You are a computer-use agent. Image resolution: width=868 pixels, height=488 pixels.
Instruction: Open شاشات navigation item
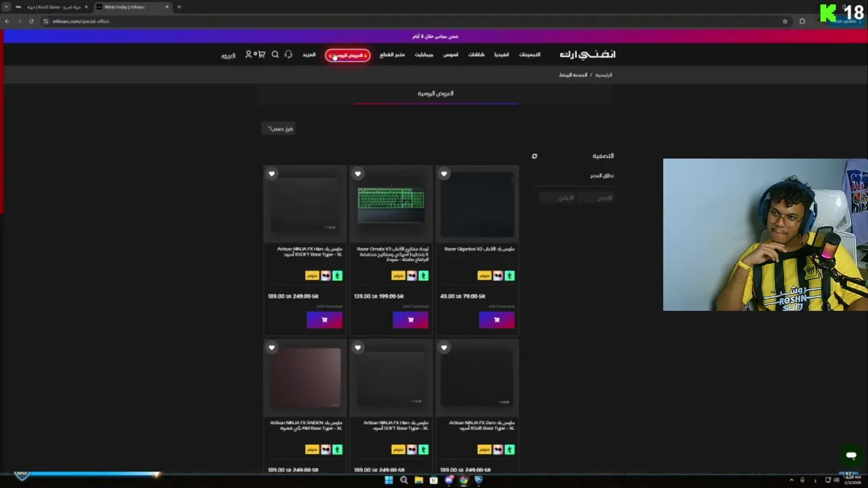(x=476, y=55)
